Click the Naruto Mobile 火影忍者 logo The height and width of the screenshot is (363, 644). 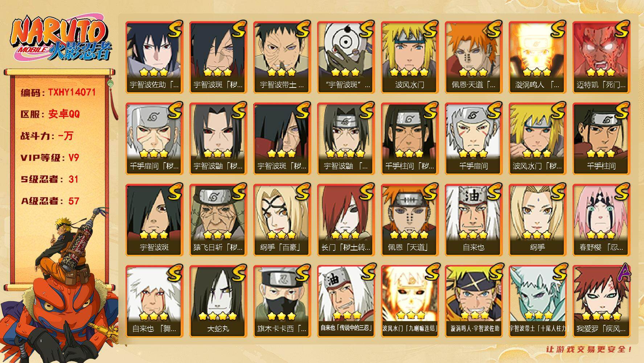click(x=61, y=39)
